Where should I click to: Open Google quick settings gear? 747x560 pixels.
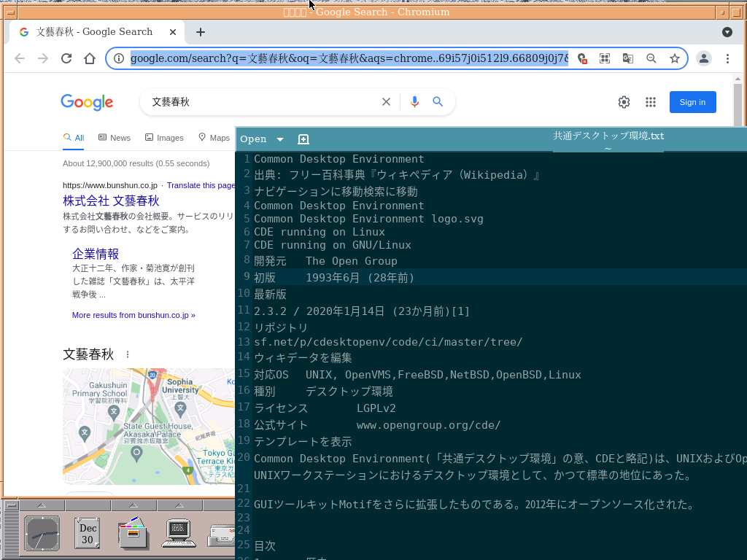pyautogui.click(x=624, y=102)
